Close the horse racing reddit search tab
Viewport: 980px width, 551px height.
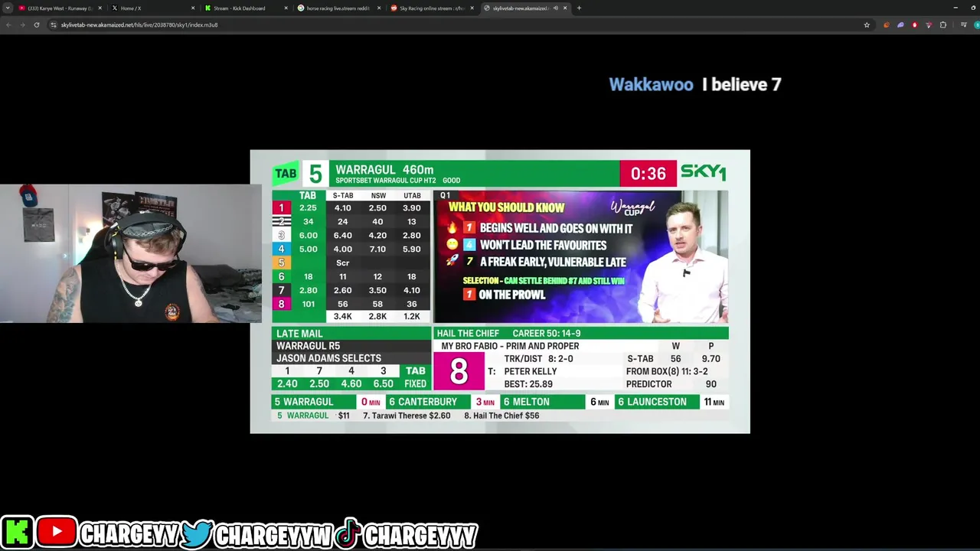point(379,8)
